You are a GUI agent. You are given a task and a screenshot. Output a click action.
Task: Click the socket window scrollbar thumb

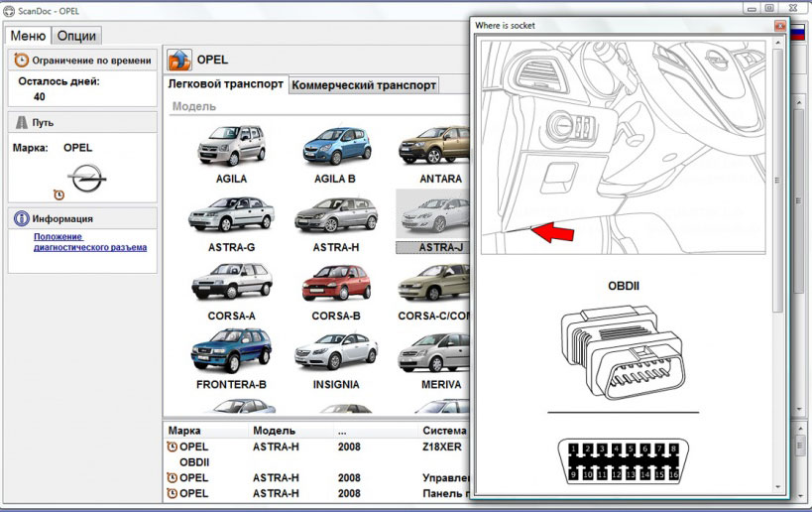[778, 180]
